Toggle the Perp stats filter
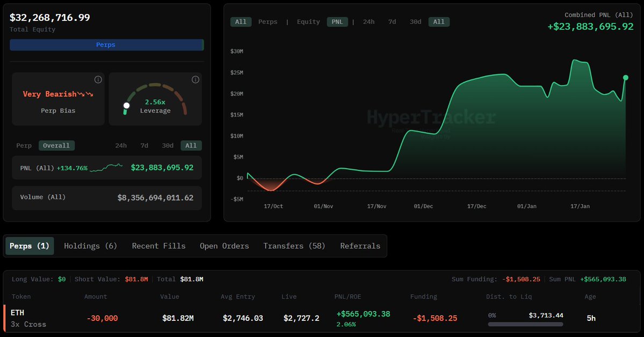Viewport: 644px width, 337px height. (24, 146)
